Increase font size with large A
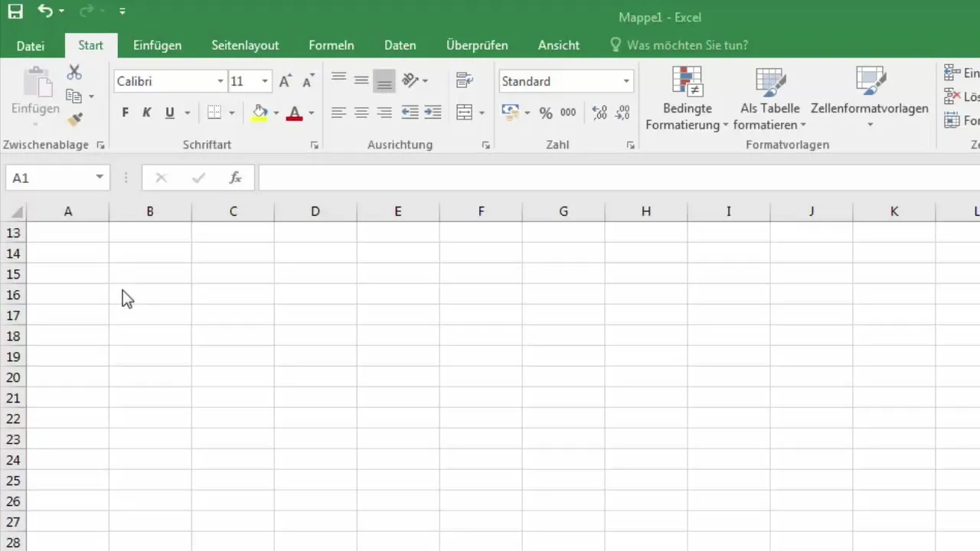The width and height of the screenshot is (980, 551). [285, 81]
